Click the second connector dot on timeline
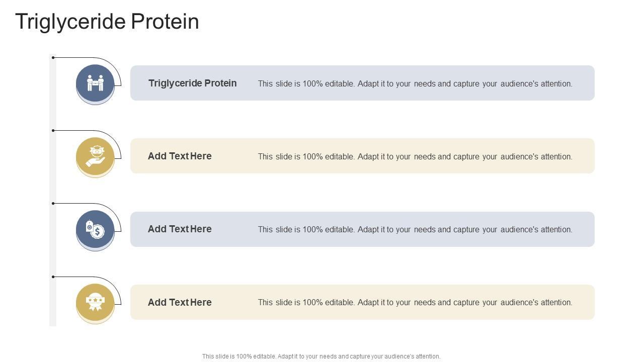Viewport: 644px width, 362px height. (53, 131)
